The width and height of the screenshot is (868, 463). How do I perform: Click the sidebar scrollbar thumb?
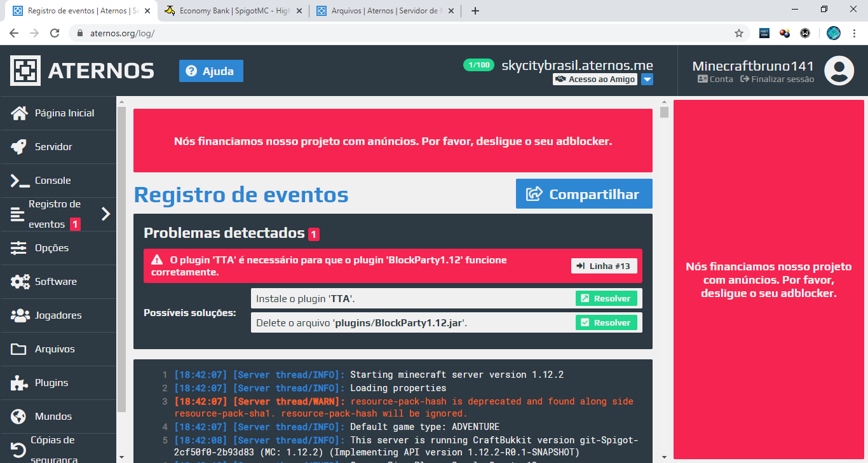coord(121,259)
